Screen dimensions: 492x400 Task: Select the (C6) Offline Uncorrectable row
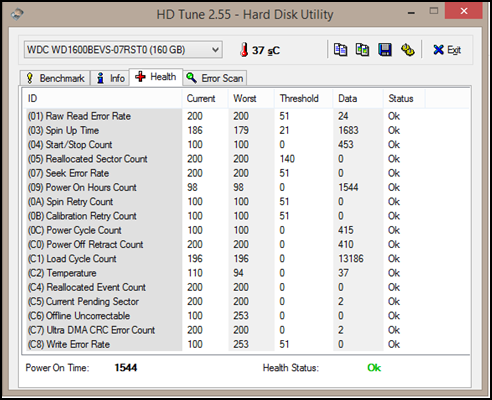click(x=247, y=316)
